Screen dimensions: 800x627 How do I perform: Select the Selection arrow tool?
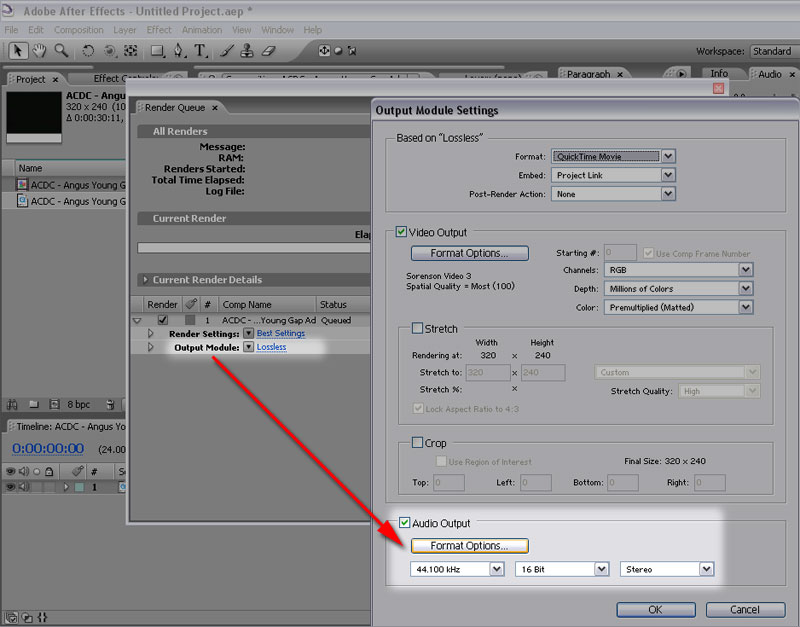(x=18, y=51)
